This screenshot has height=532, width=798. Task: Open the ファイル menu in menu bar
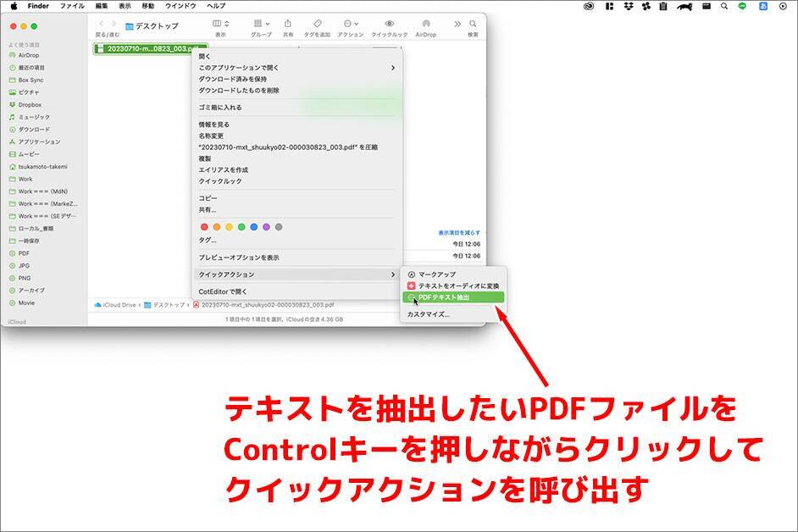72,6
